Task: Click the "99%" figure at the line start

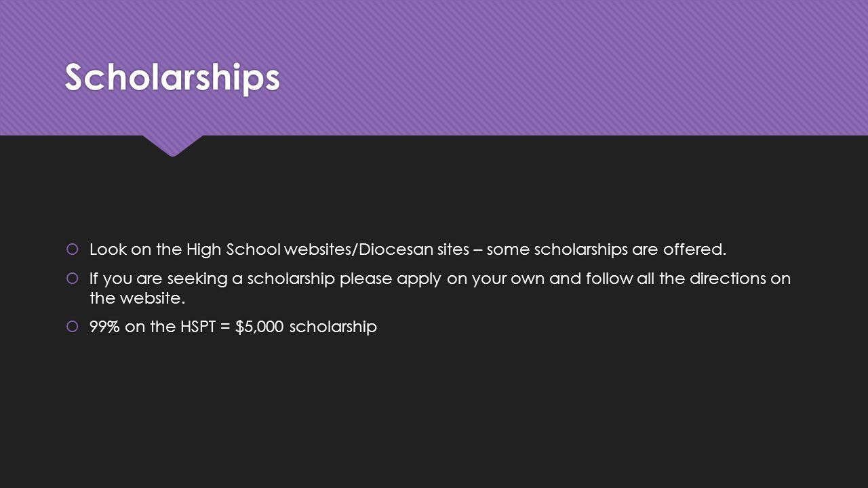Action: [104, 327]
